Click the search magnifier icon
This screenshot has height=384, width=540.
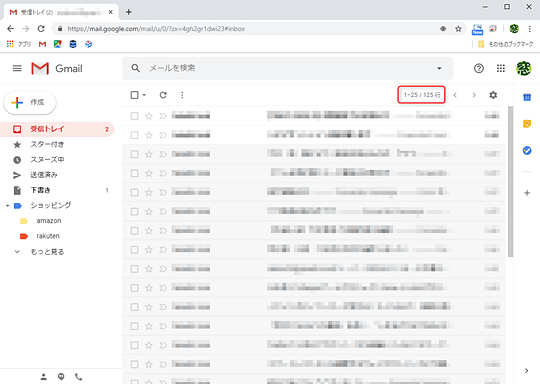tap(136, 68)
